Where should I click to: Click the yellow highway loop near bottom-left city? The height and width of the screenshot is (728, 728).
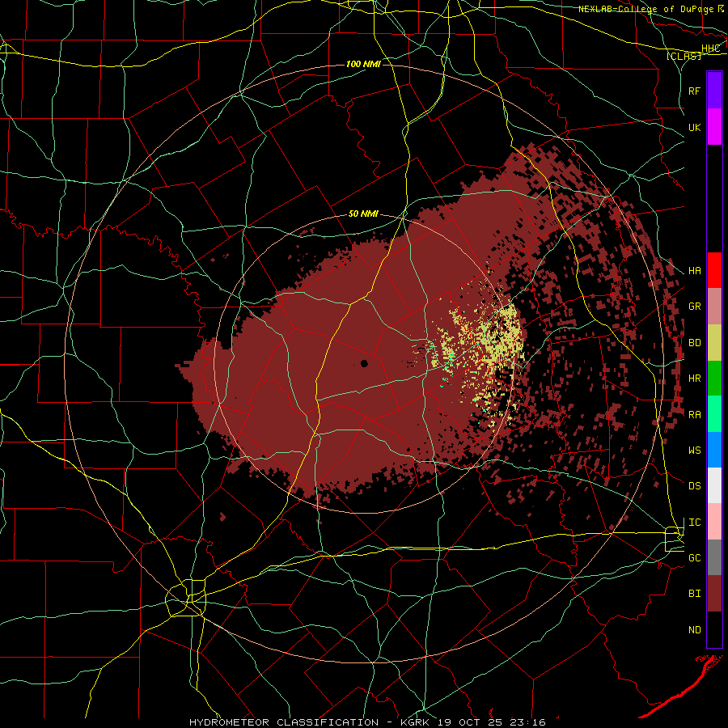186,598
